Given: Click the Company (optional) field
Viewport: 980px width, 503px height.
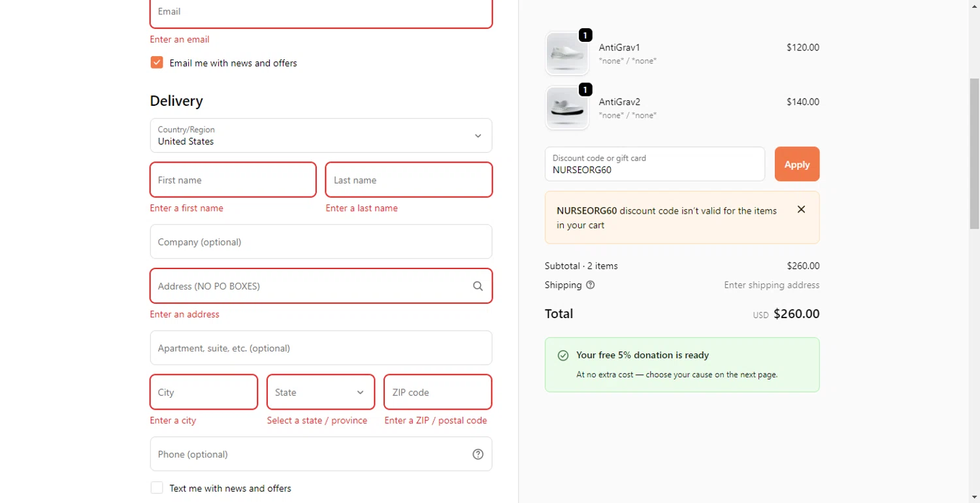Looking at the screenshot, I should pyautogui.click(x=321, y=242).
